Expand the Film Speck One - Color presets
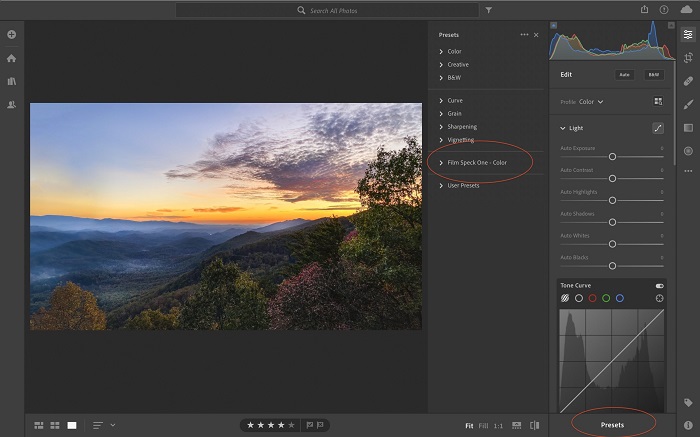Screen dimensions: 700x437 coord(476,163)
